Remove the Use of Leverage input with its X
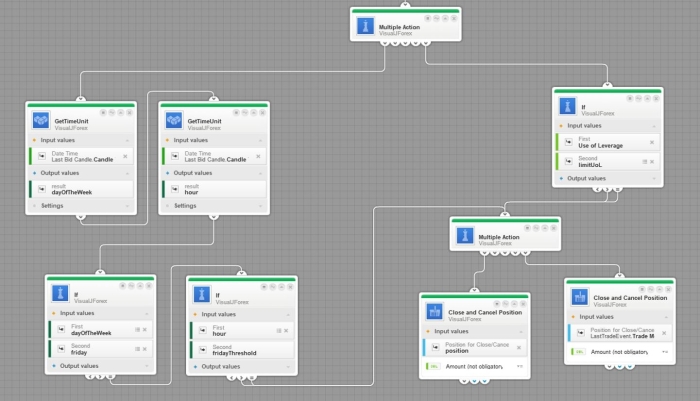 click(652, 142)
